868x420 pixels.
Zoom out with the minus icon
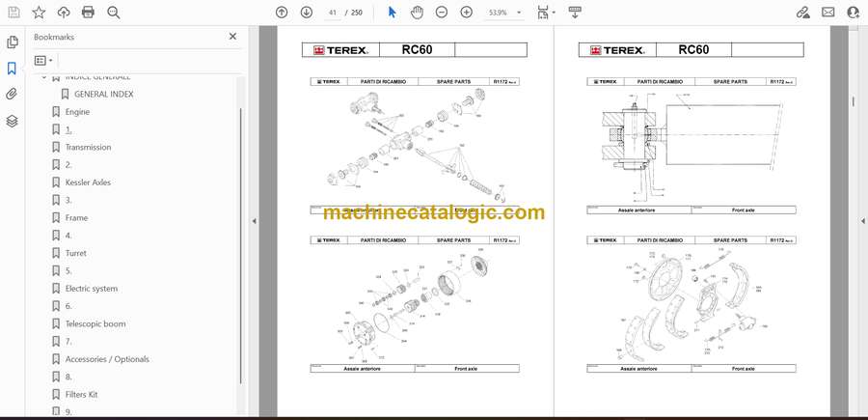[441, 13]
